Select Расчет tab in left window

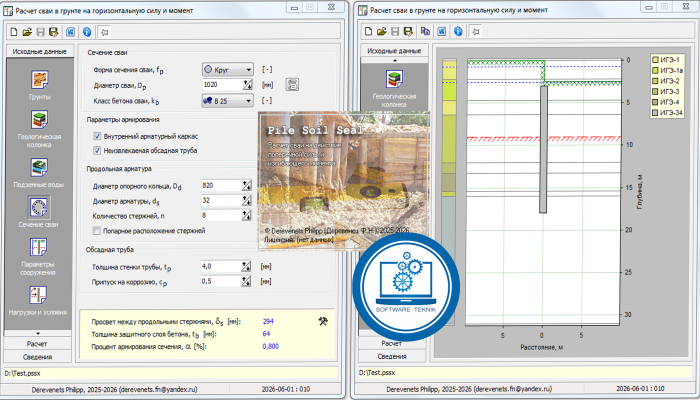click(x=37, y=344)
